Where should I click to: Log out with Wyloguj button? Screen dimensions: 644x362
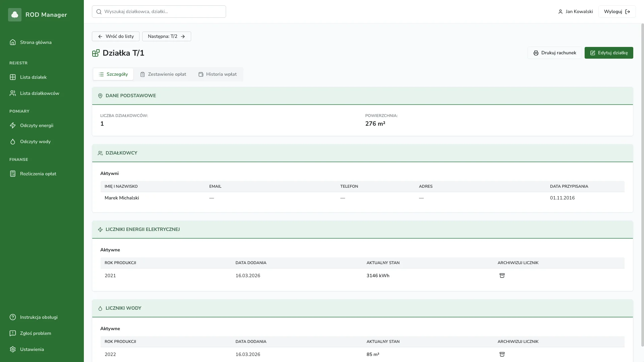click(616, 12)
